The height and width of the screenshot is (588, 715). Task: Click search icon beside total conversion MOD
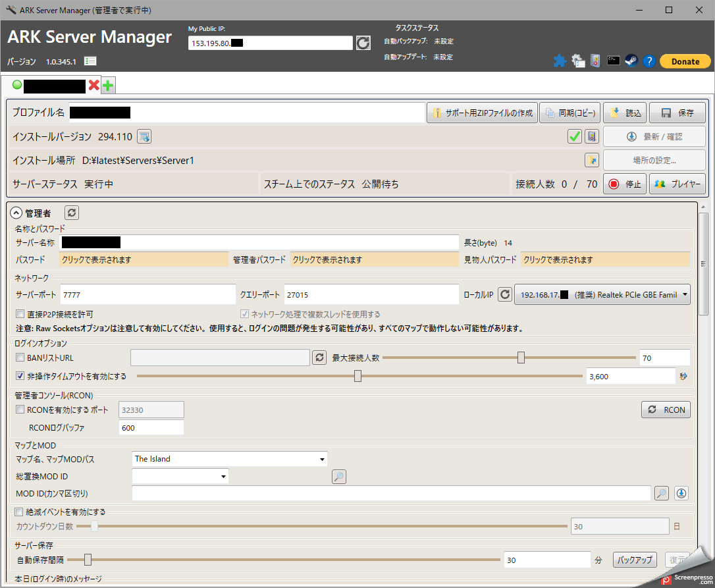pyautogui.click(x=339, y=477)
